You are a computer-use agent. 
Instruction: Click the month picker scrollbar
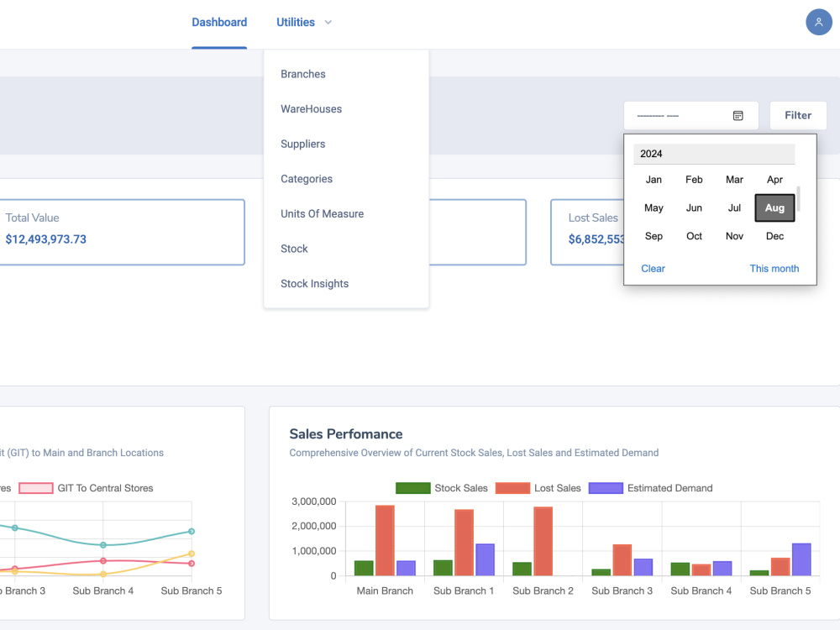[798, 199]
